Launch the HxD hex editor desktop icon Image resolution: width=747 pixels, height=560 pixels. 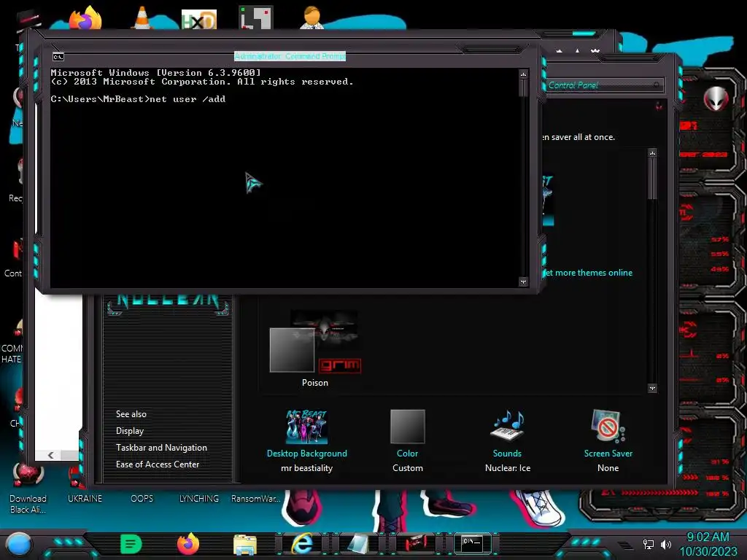click(x=198, y=19)
